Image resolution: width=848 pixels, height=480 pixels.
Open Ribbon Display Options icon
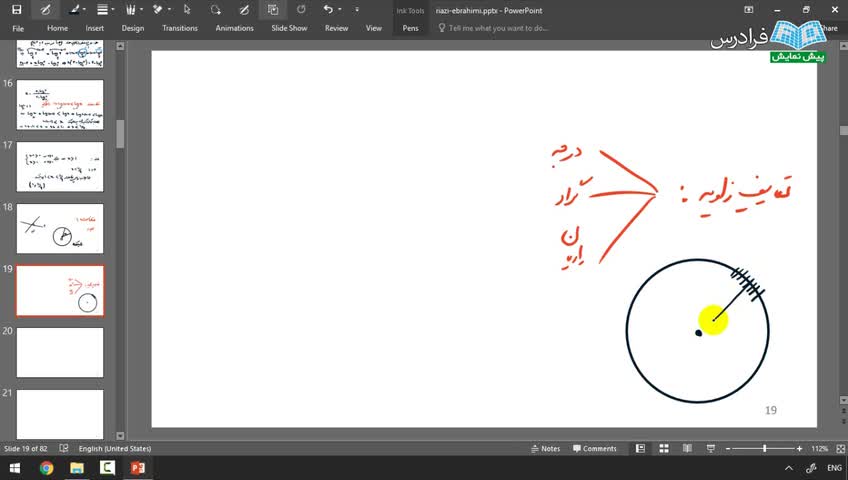(748, 10)
